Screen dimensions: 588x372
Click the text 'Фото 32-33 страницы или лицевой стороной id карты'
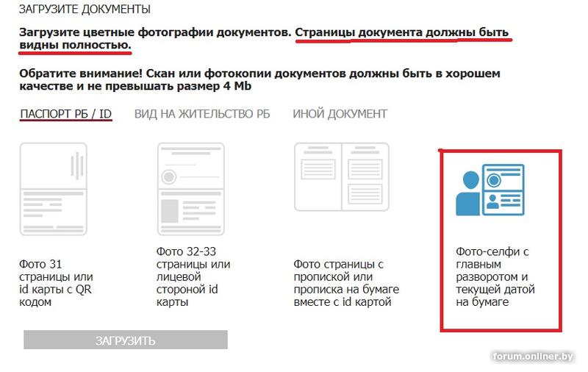coord(193,276)
